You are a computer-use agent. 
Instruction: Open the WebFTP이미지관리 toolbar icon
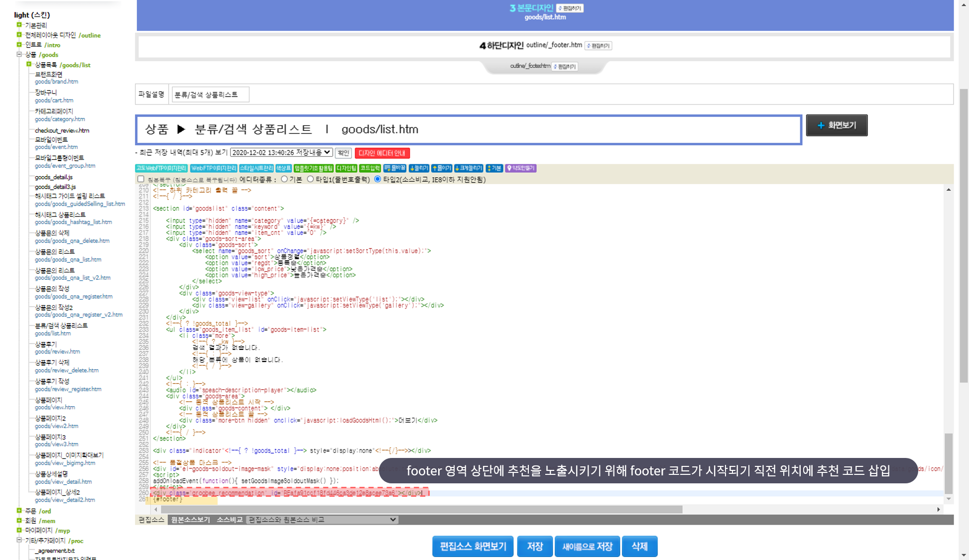pos(213,168)
